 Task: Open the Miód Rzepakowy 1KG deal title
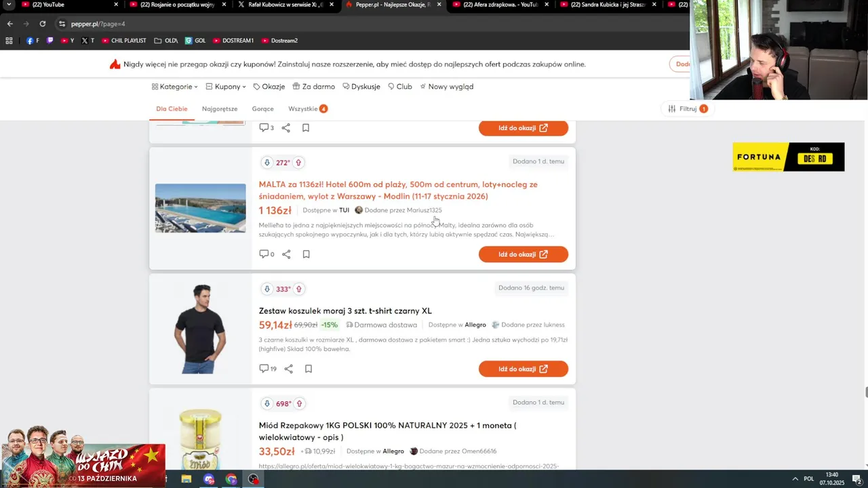click(387, 431)
